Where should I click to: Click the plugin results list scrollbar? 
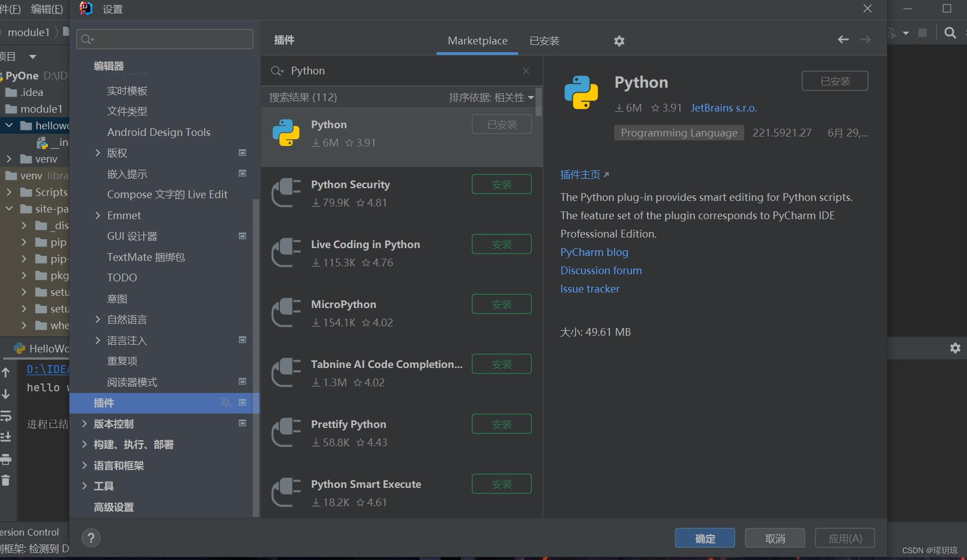click(x=538, y=102)
